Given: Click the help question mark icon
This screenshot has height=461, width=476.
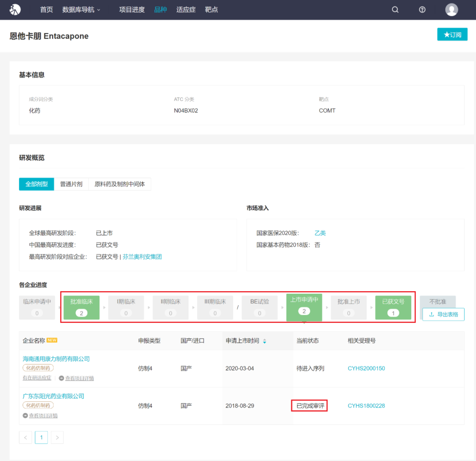Looking at the screenshot, I should (x=422, y=10).
